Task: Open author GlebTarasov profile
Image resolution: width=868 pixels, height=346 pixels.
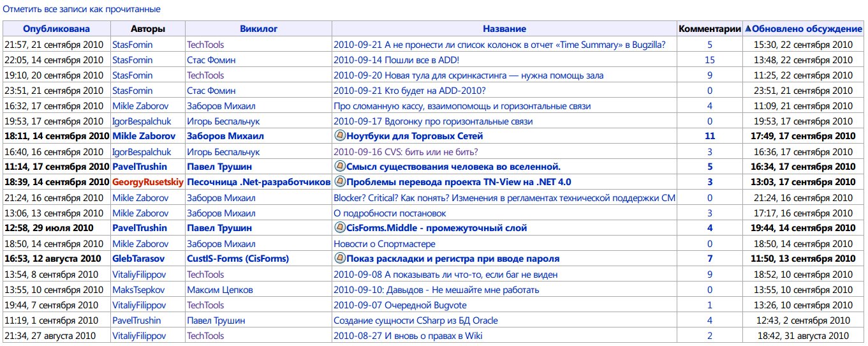Action: coord(138,259)
